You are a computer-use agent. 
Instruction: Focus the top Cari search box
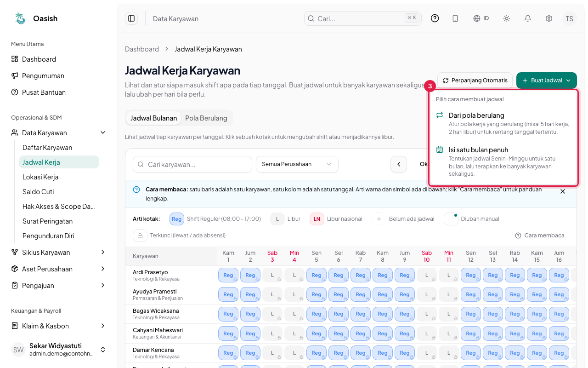363,18
